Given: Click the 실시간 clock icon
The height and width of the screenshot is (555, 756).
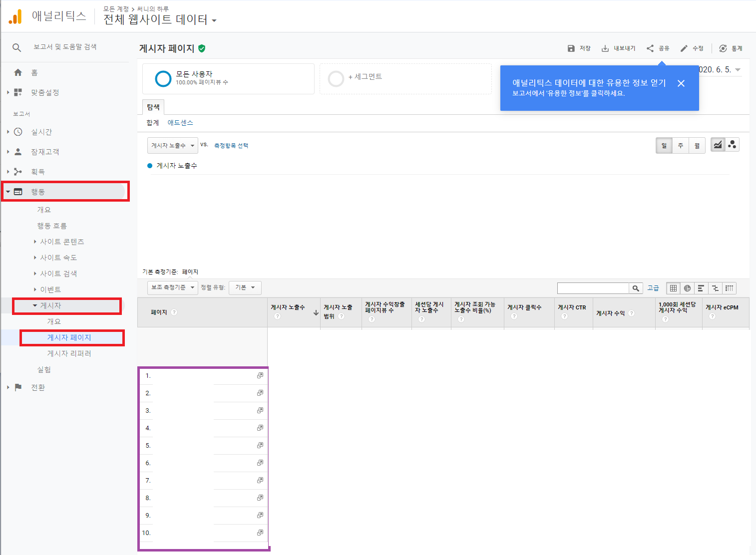Looking at the screenshot, I should [x=18, y=132].
